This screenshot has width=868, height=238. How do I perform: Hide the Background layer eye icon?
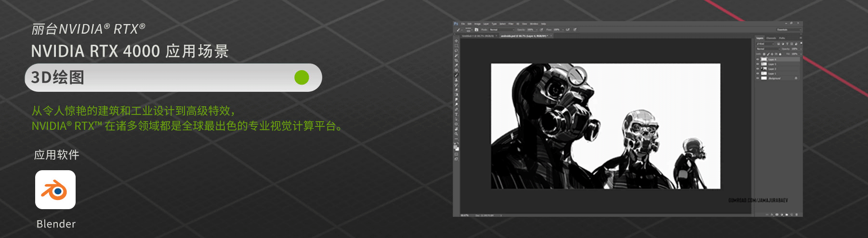tap(757, 78)
